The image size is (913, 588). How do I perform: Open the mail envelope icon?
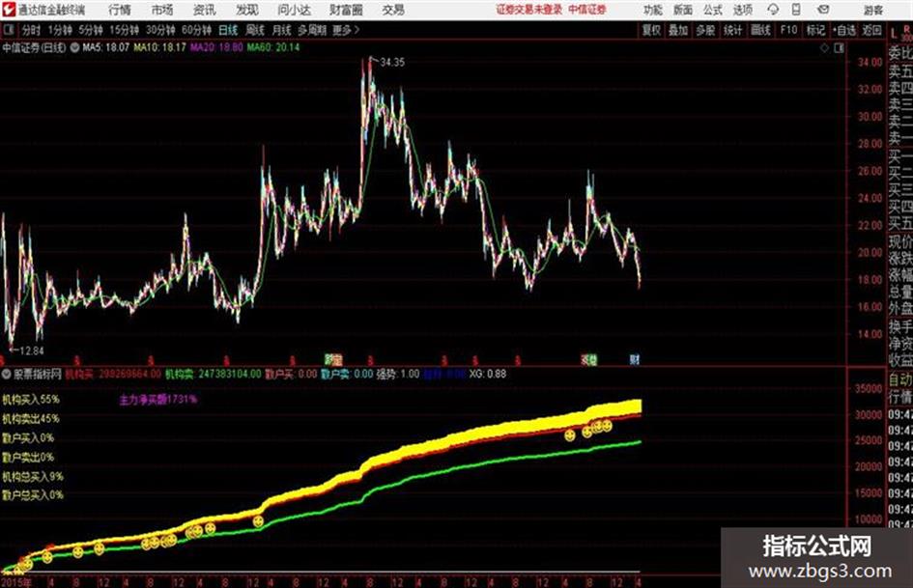823,10
